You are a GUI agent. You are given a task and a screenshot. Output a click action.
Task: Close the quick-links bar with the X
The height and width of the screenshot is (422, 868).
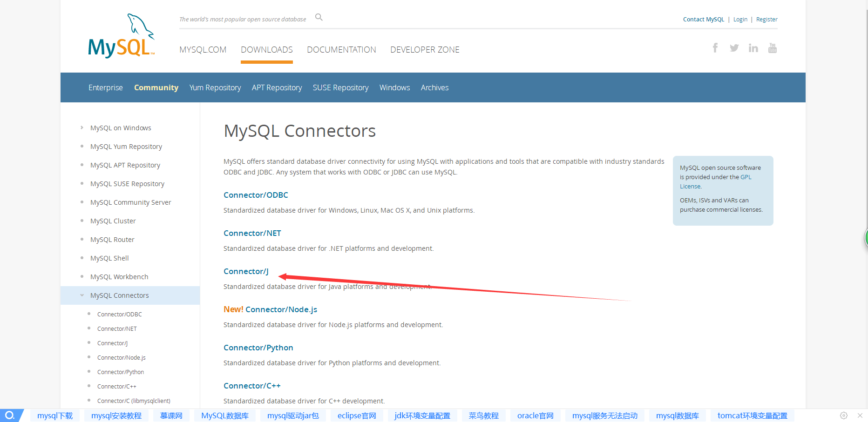861,415
